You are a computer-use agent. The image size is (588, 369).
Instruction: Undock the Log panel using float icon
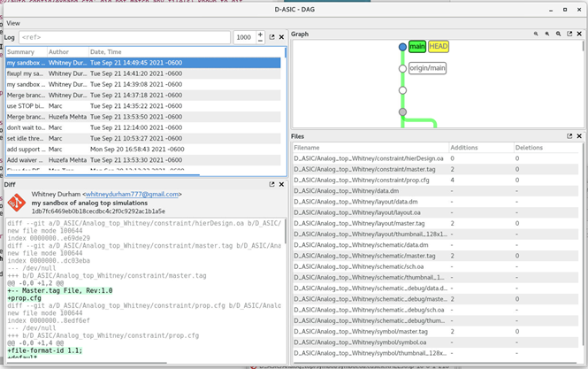[x=271, y=37]
